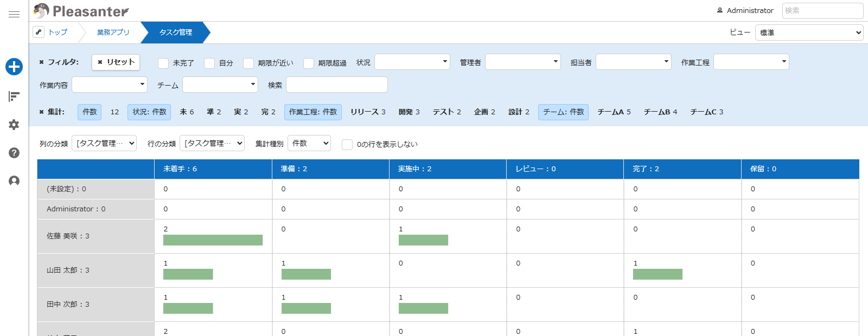
Task: Click the リリース 3 aggregation item
Action: 368,112
